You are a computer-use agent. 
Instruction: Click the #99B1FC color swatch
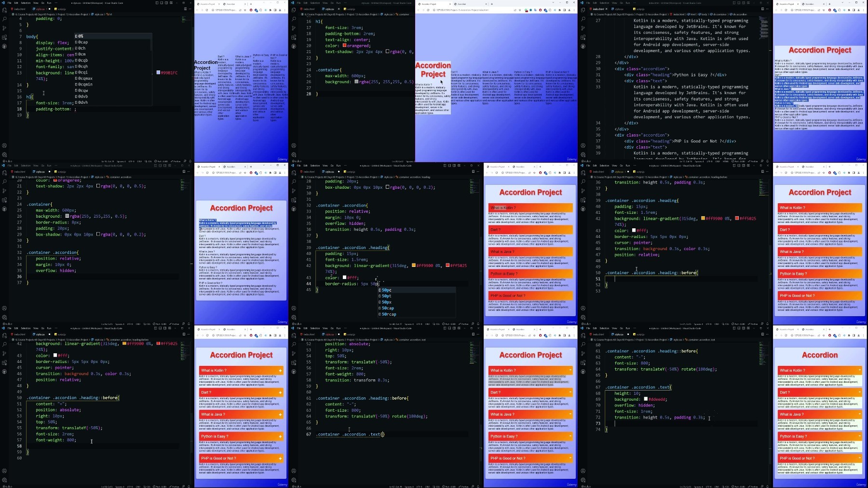(158, 72)
